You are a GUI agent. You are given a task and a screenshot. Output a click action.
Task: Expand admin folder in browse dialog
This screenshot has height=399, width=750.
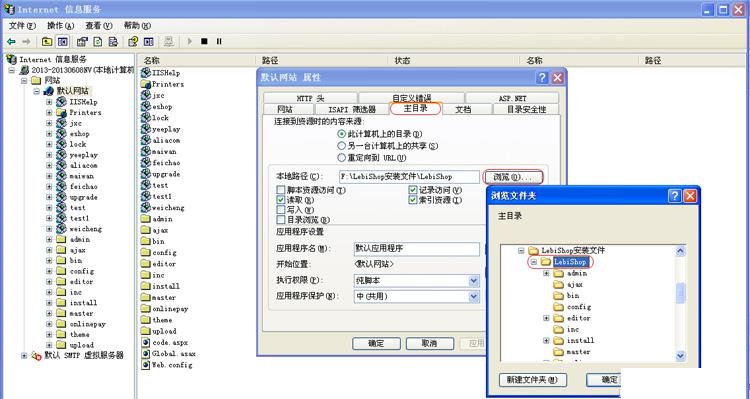pos(546,273)
